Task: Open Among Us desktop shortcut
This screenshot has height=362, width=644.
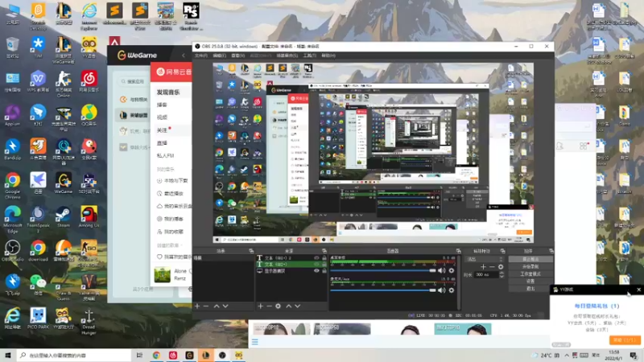Action: tap(89, 217)
